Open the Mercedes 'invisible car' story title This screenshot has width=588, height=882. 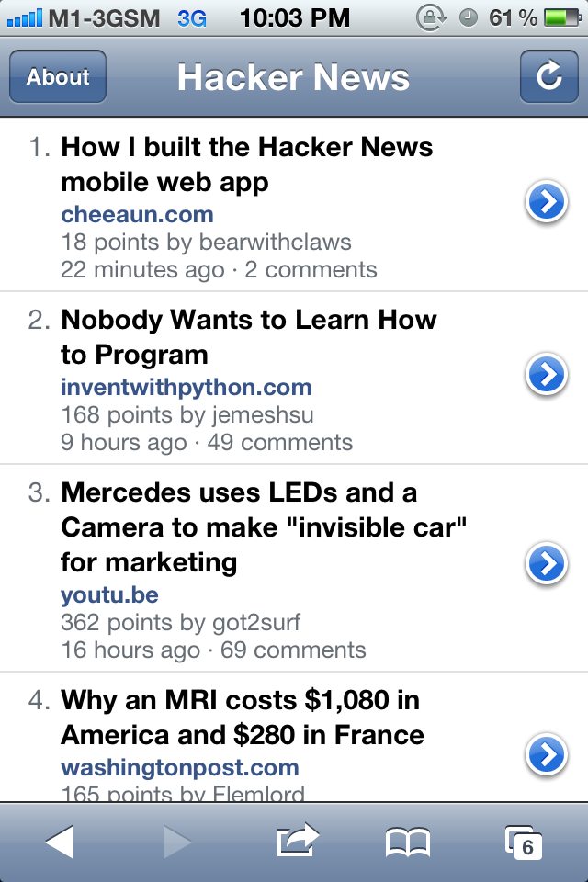[265, 527]
